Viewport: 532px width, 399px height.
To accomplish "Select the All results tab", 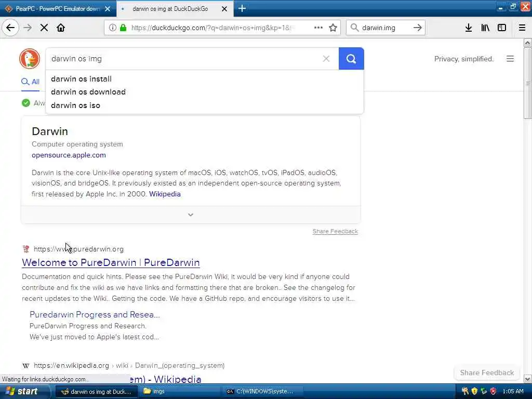I will [x=30, y=82].
